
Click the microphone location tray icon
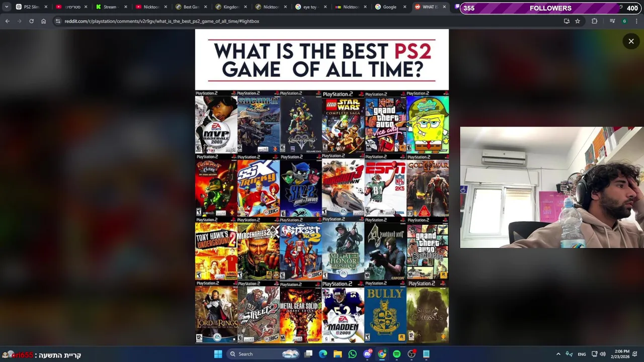pos(569,354)
